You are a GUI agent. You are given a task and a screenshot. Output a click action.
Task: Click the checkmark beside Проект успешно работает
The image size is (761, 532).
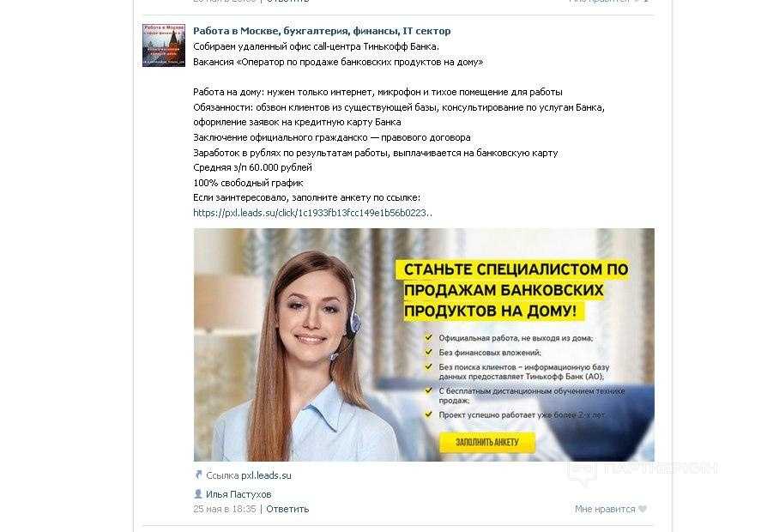[x=429, y=414]
